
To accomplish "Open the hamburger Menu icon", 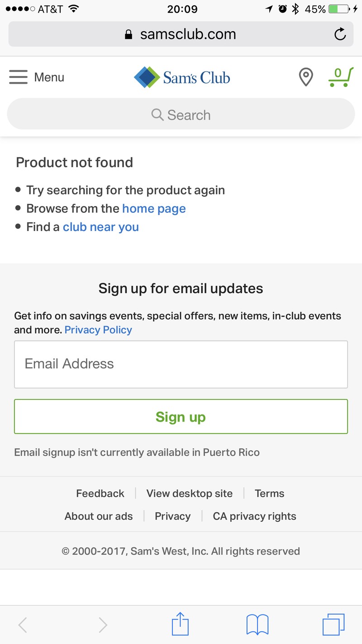I will (x=18, y=77).
